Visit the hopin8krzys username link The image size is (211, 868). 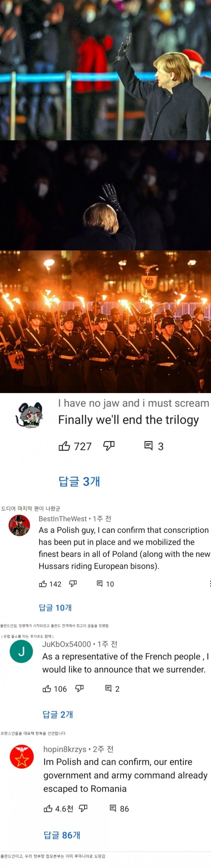[65, 749]
